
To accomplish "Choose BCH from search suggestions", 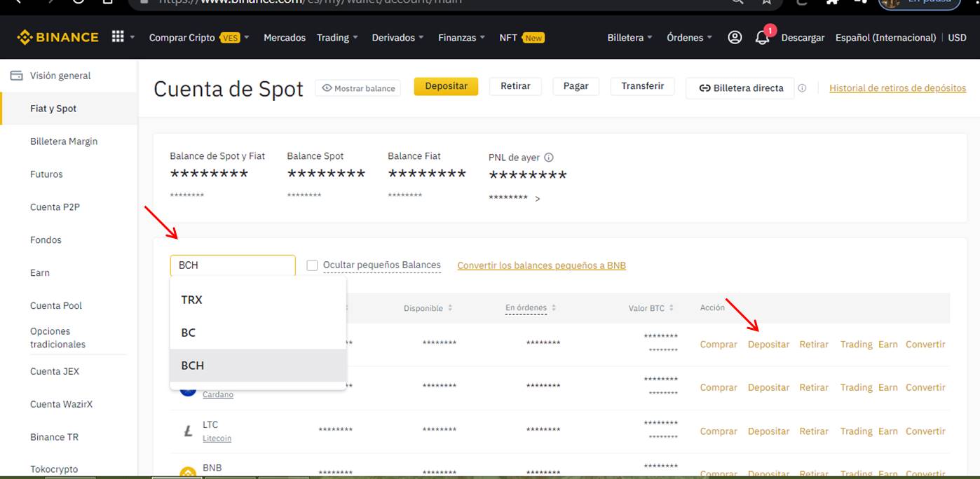I will click(x=258, y=366).
